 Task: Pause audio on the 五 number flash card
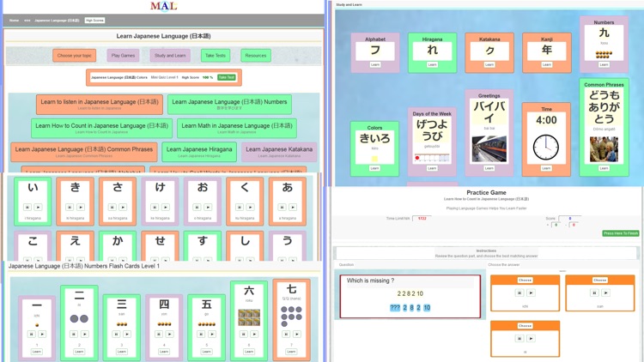(201, 334)
